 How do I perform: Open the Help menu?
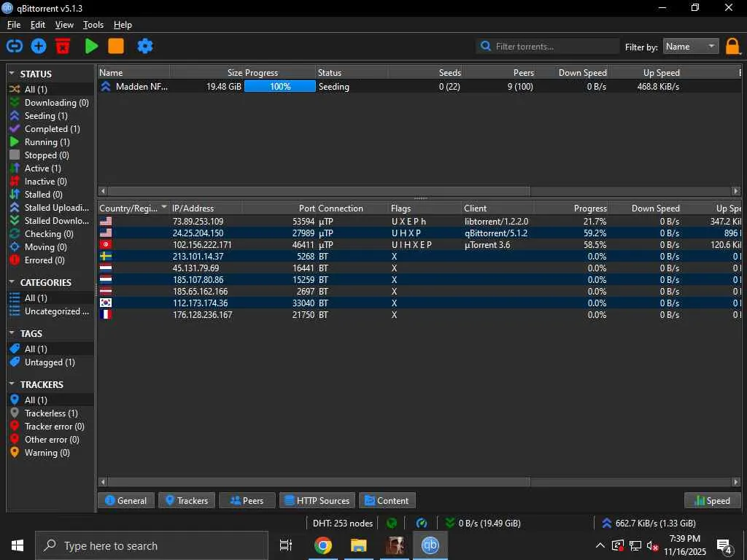pyautogui.click(x=123, y=25)
